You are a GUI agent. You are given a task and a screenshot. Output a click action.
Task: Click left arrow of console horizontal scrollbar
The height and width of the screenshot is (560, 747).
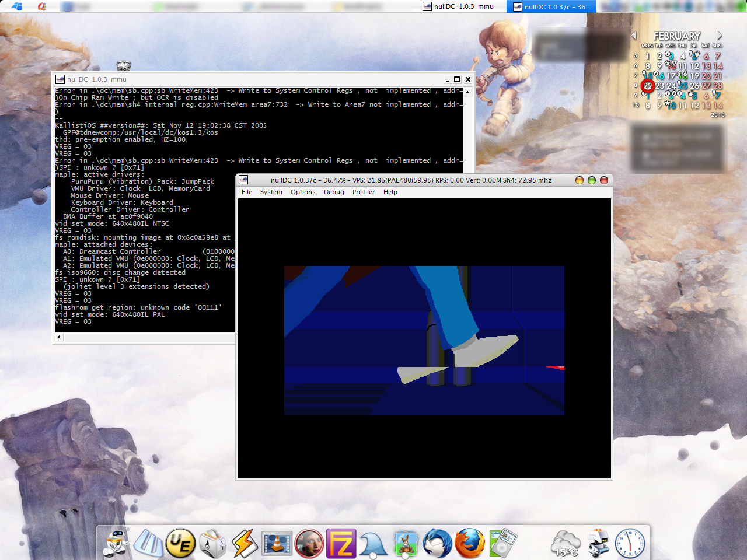click(x=59, y=337)
